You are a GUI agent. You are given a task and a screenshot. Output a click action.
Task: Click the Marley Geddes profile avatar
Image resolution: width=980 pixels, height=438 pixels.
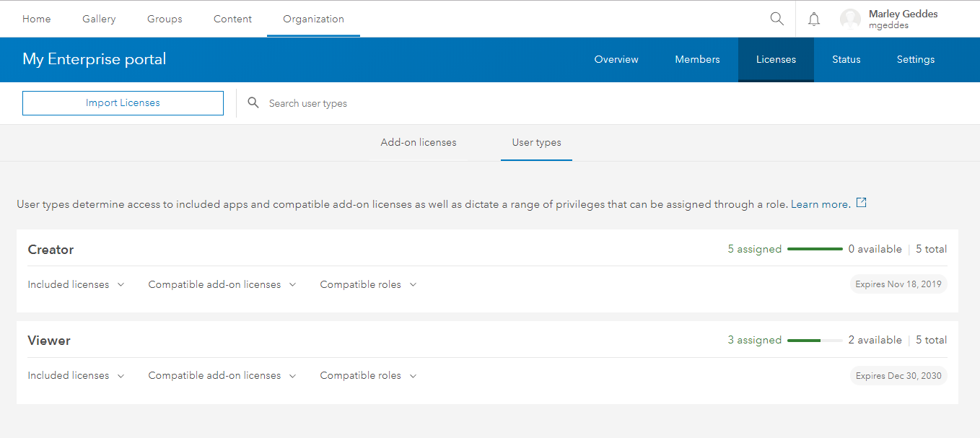pos(850,19)
